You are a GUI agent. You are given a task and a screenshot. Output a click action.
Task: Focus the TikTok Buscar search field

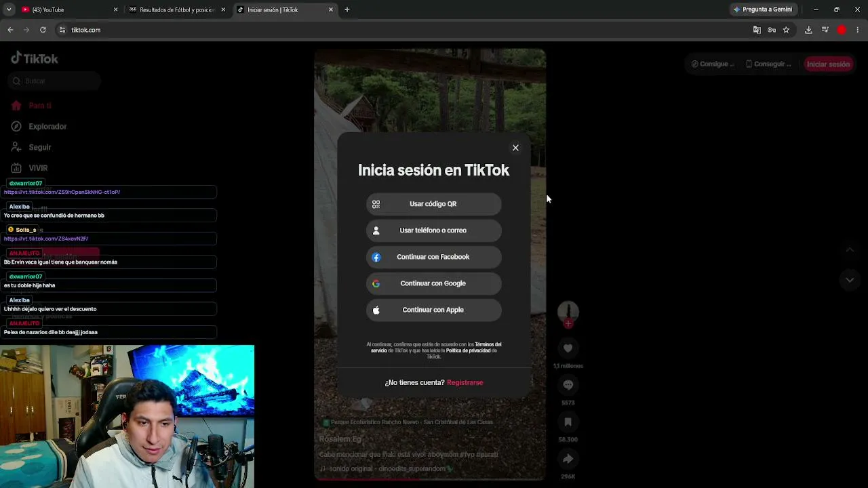pos(56,81)
